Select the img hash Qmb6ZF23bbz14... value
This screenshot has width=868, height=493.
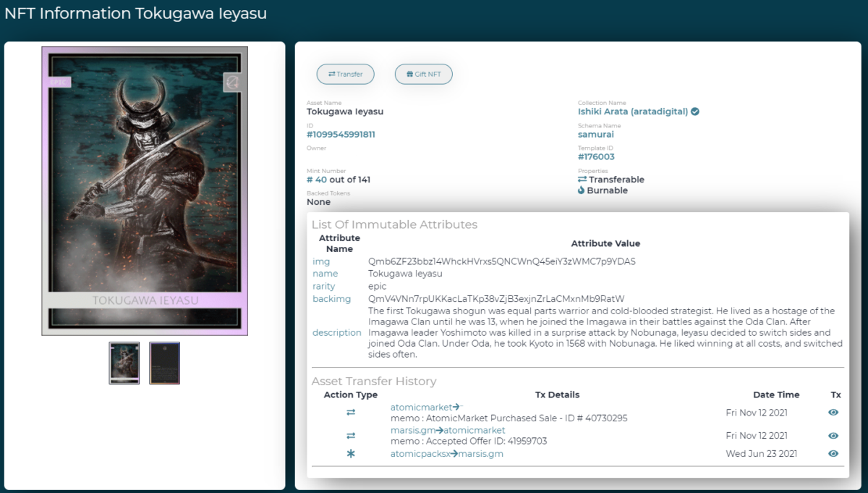[x=502, y=261]
